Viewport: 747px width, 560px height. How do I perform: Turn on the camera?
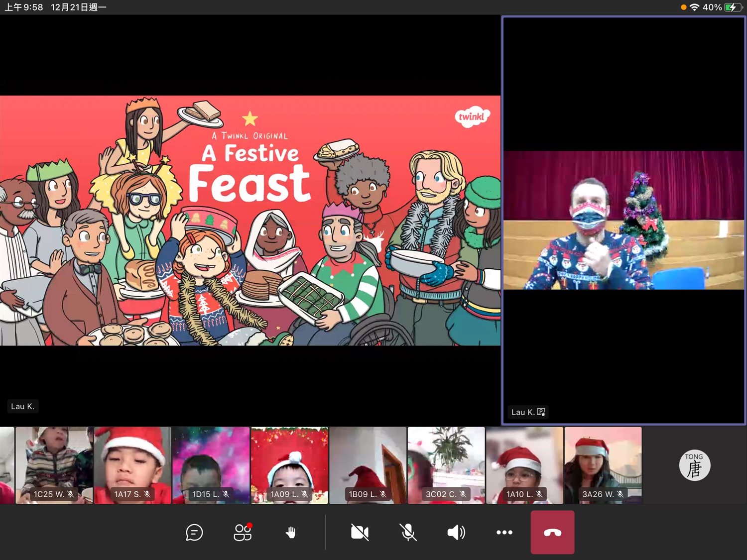360,533
